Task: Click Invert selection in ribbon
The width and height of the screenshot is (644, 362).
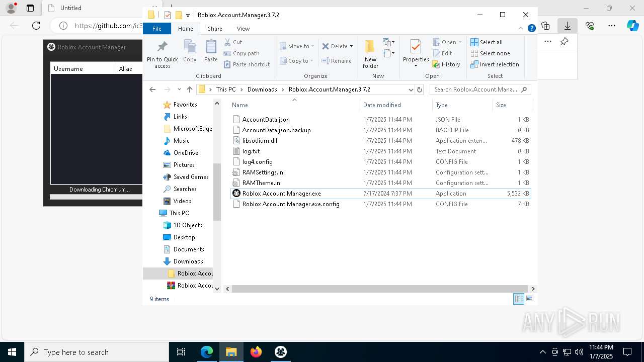Action: tap(495, 64)
